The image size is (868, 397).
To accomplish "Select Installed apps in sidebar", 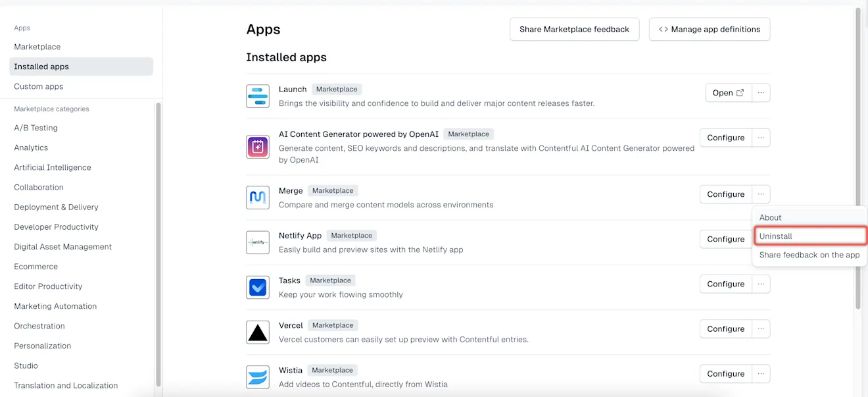I will tap(82, 66).
